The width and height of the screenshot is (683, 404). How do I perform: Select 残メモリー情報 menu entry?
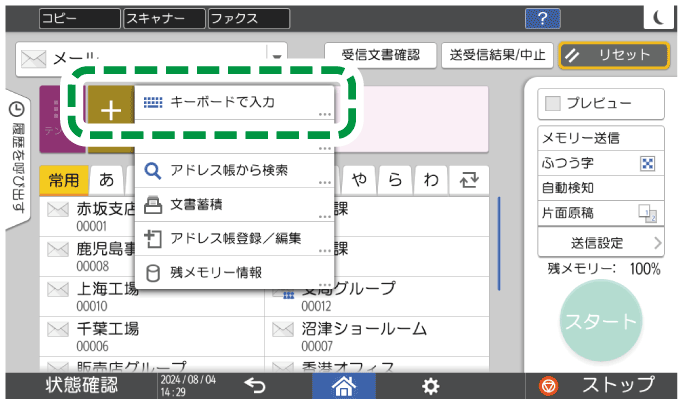pos(234,273)
